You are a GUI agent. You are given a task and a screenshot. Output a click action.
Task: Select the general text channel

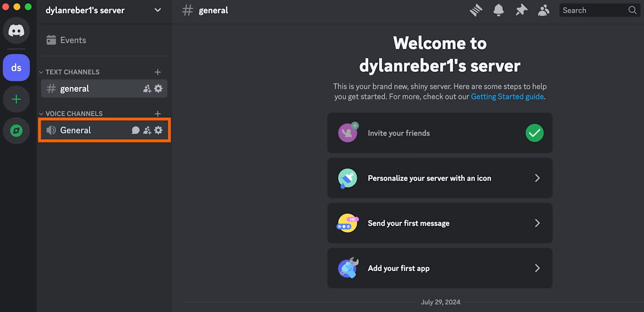(x=104, y=89)
